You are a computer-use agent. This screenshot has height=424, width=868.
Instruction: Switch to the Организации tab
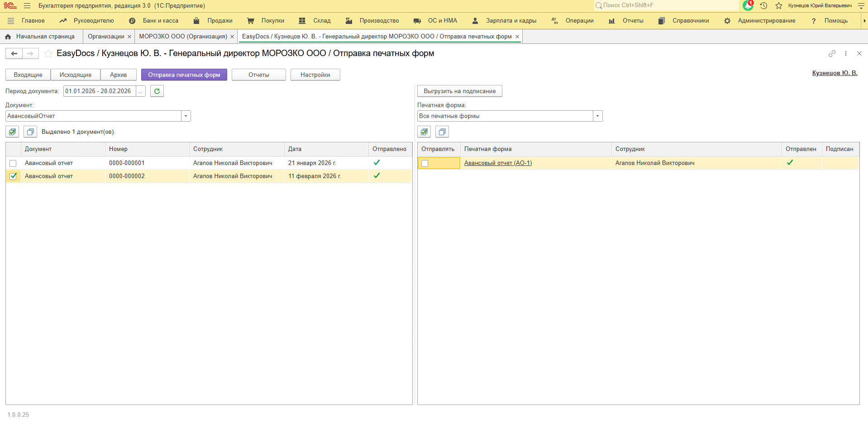(x=106, y=37)
